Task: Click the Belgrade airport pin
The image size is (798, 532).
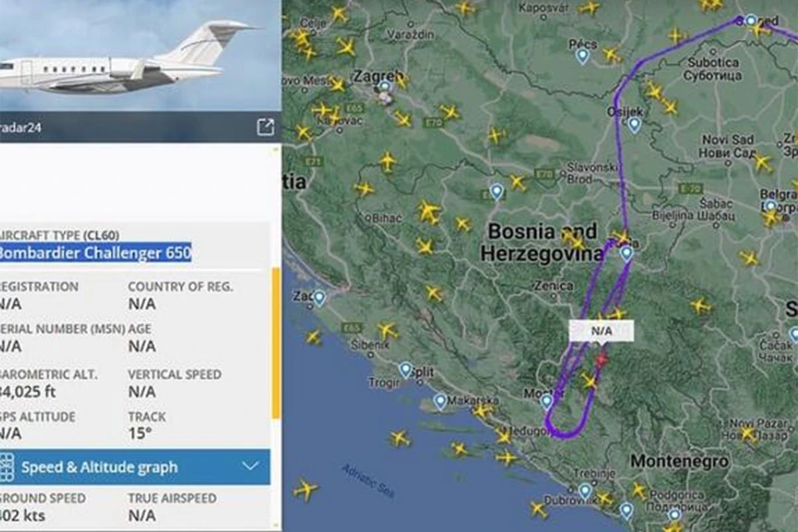Action: [770, 205]
